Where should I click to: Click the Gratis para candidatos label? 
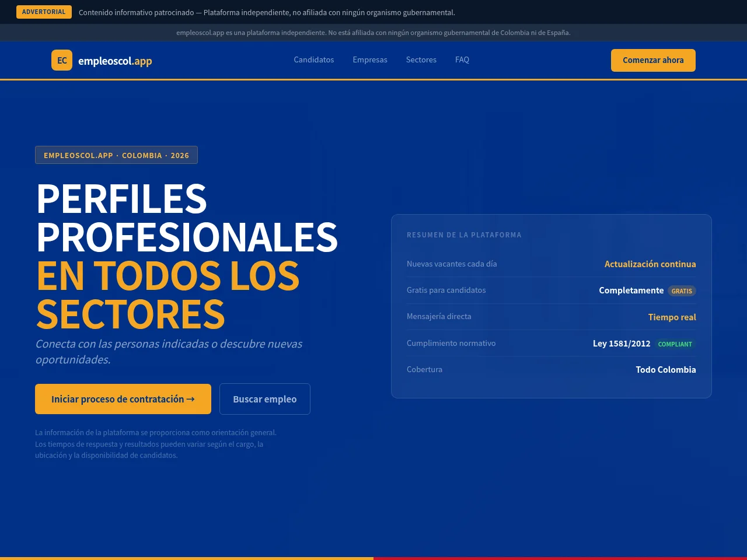pos(446,290)
